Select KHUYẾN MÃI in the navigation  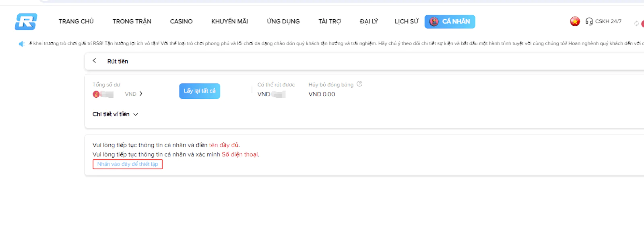pyautogui.click(x=229, y=21)
